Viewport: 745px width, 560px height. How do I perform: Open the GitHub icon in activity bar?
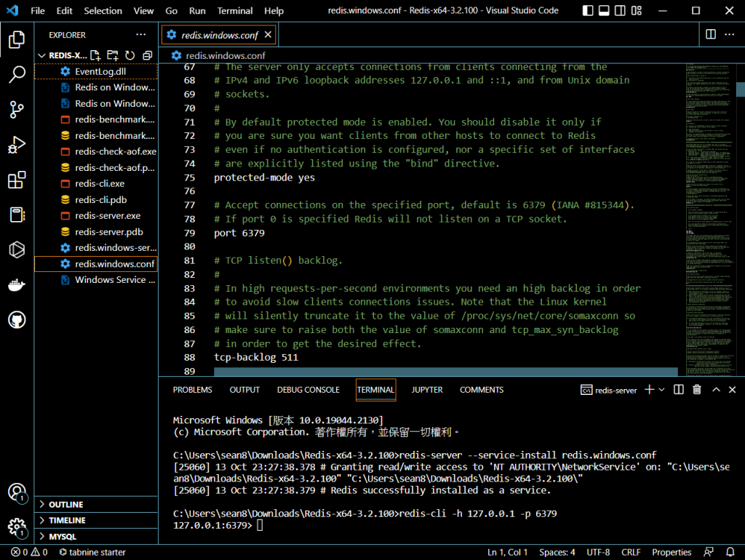(x=17, y=319)
